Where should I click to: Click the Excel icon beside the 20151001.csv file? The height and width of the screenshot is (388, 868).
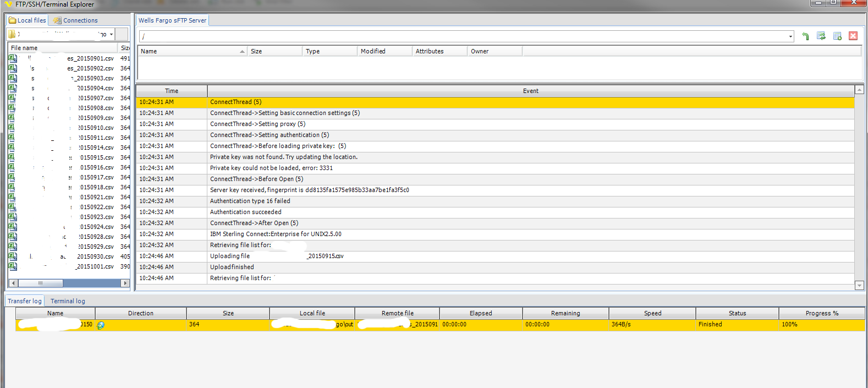coord(13,266)
